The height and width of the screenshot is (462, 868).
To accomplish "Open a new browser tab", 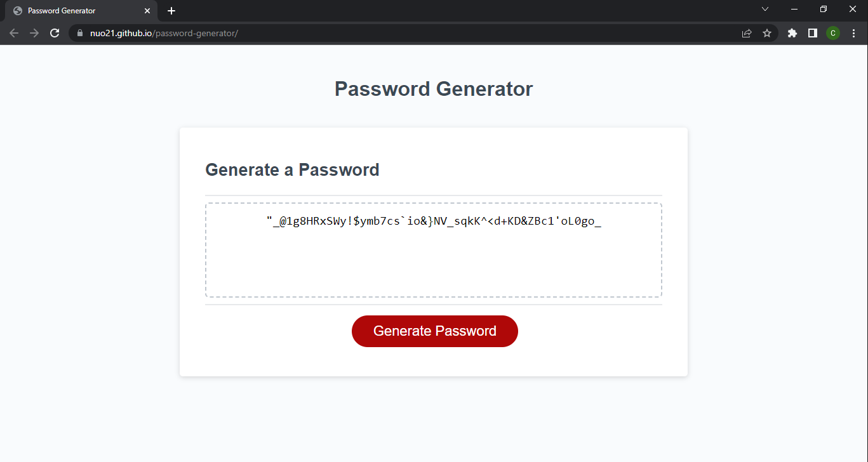I will pyautogui.click(x=171, y=10).
